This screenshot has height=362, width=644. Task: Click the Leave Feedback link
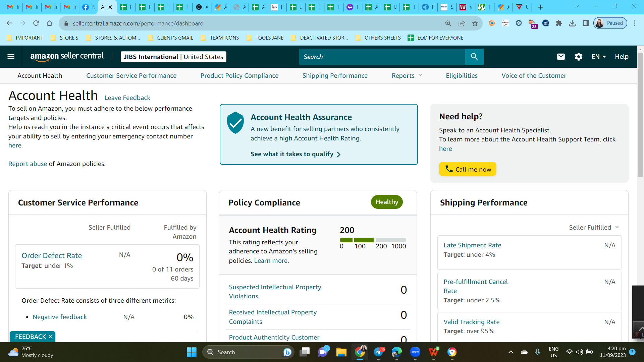127,98
